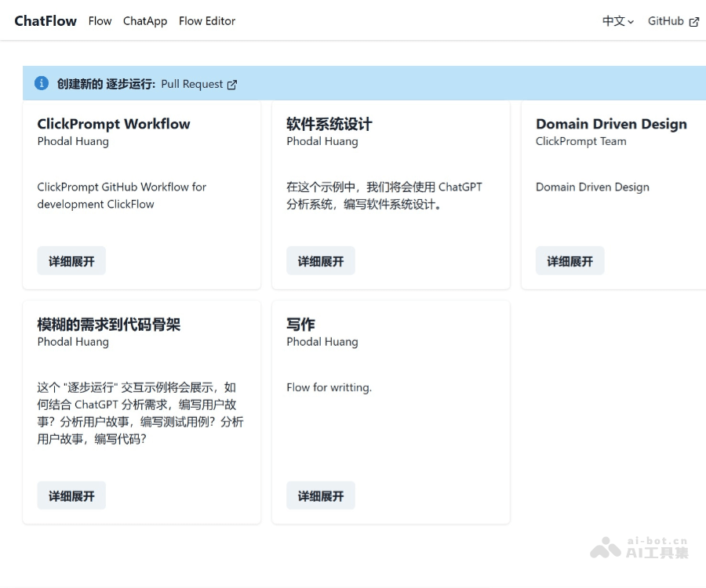Click external link icon beside Pull Request

pyautogui.click(x=232, y=85)
